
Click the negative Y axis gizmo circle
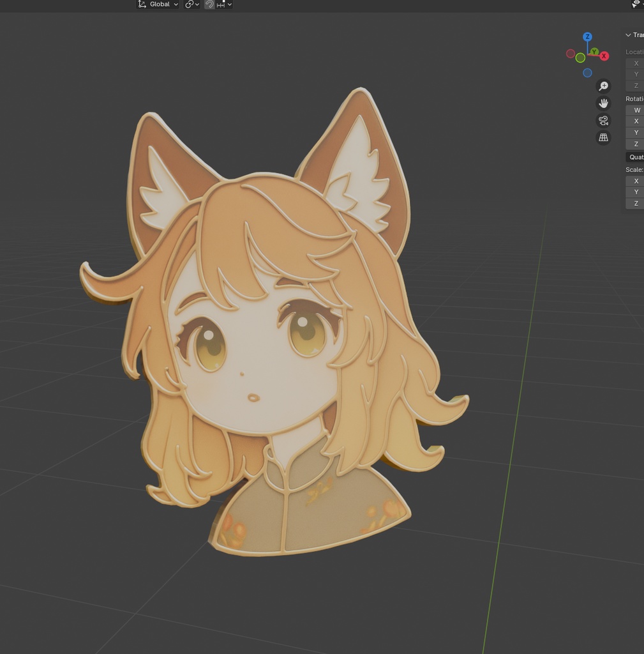coord(580,58)
